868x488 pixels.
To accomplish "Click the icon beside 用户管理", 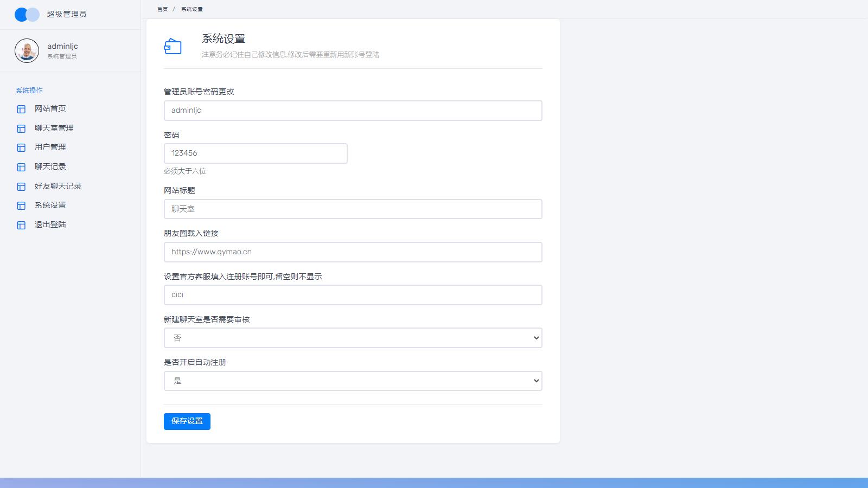I will tap(21, 147).
